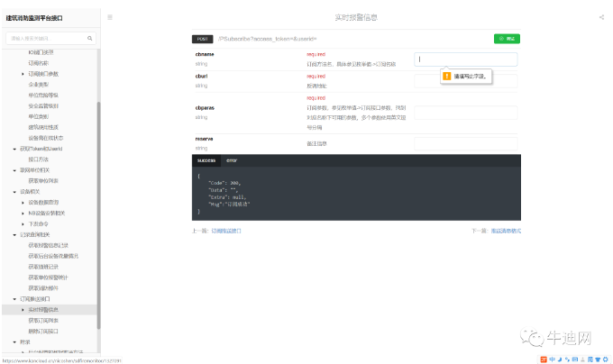This screenshot has height=364, width=613.
Task: Open the next page link 推送消息格式
Action: tap(506, 231)
